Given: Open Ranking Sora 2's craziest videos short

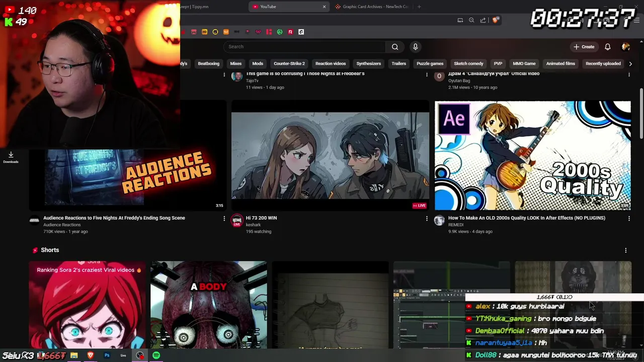Looking at the screenshot, I should tap(87, 305).
